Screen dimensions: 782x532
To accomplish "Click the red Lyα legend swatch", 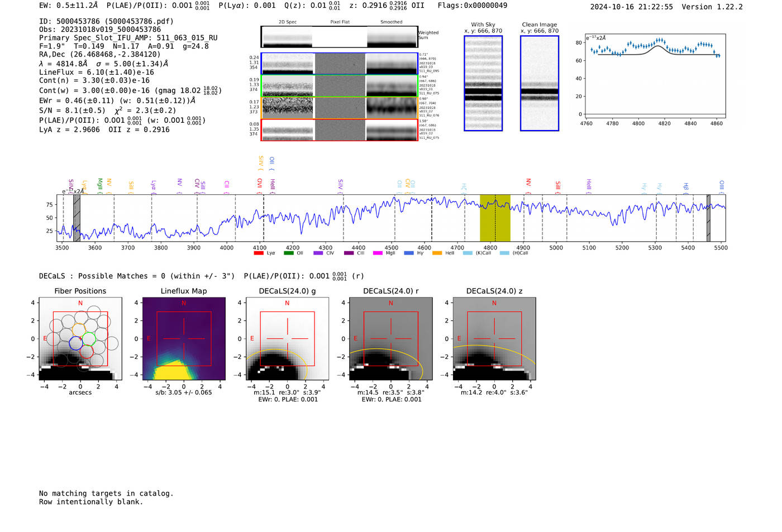I will (259, 253).
